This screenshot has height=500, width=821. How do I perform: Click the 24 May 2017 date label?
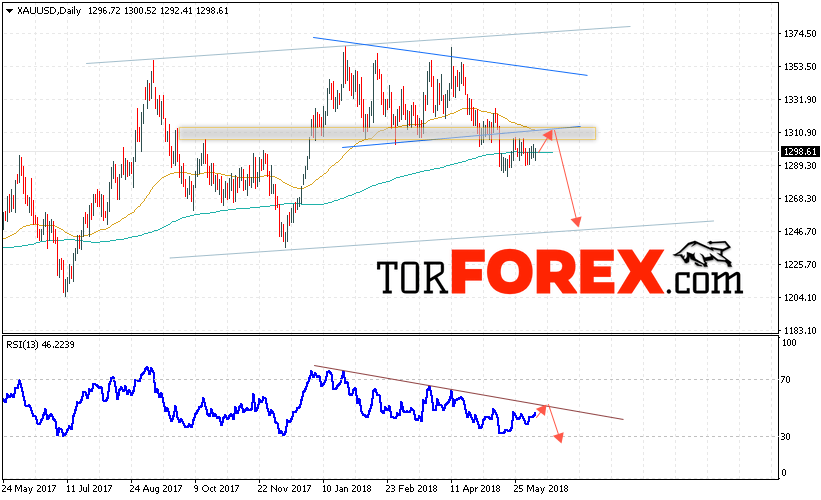coord(29,488)
